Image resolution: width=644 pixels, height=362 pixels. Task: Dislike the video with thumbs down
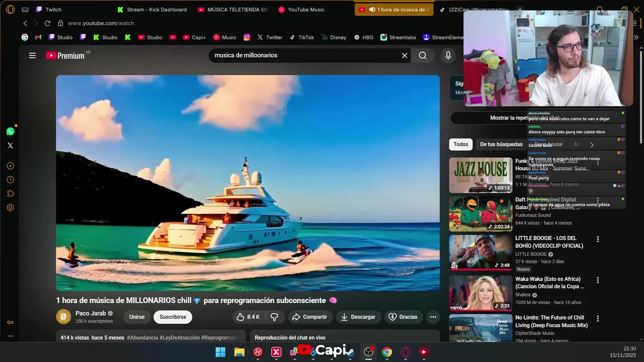pos(274,317)
